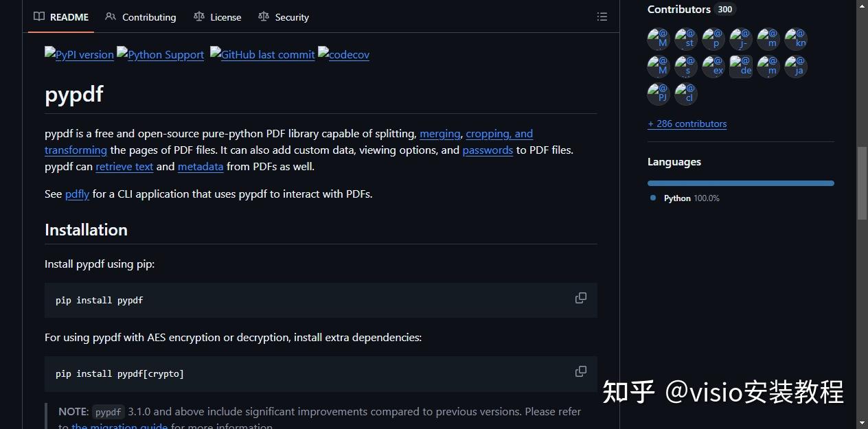Open the PyPI version badge
This screenshot has height=429, width=868.
coord(79,54)
